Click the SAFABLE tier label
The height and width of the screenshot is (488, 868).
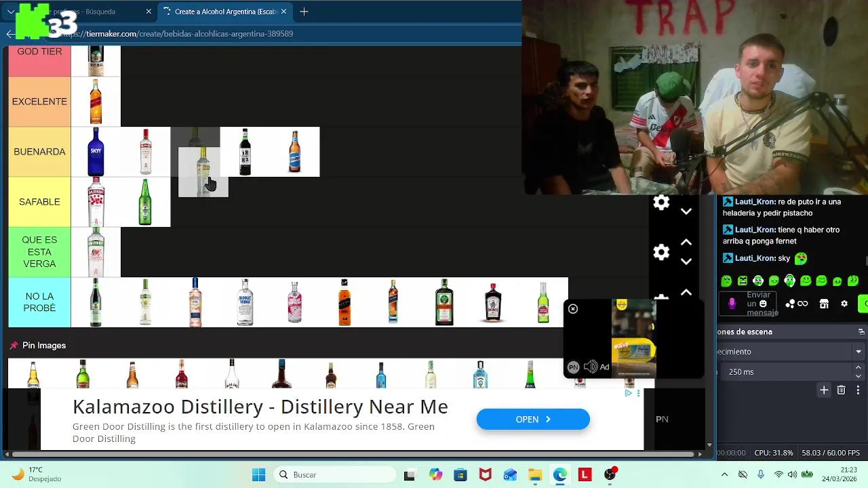pos(39,202)
